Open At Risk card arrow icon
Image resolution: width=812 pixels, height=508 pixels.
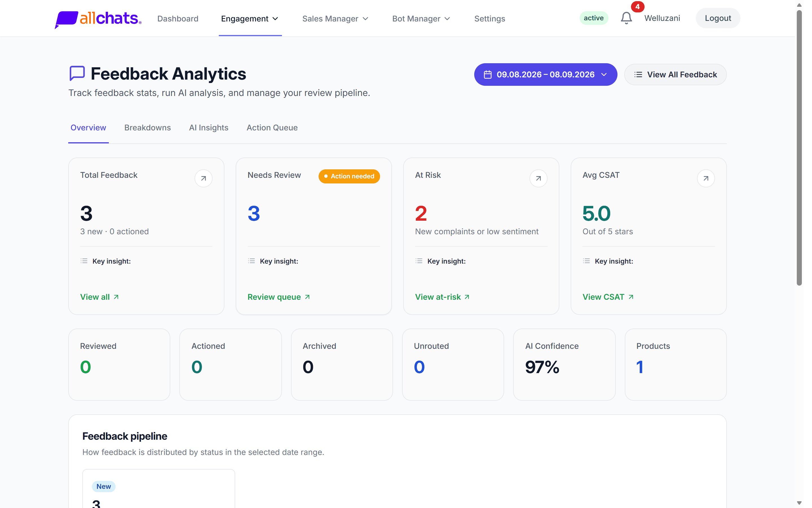point(538,178)
